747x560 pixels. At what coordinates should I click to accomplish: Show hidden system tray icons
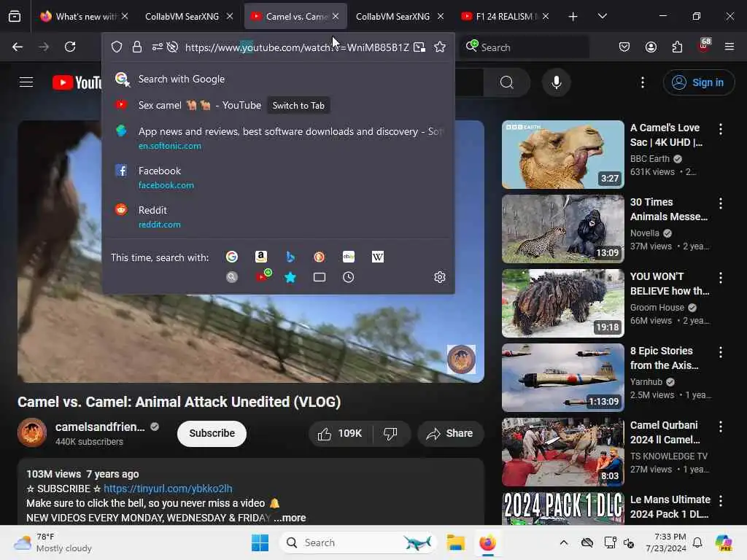point(564,542)
